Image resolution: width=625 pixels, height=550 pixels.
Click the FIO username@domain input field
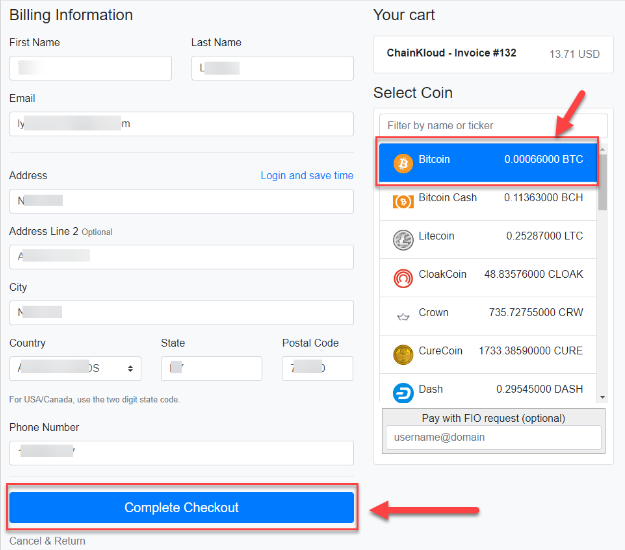coord(494,438)
